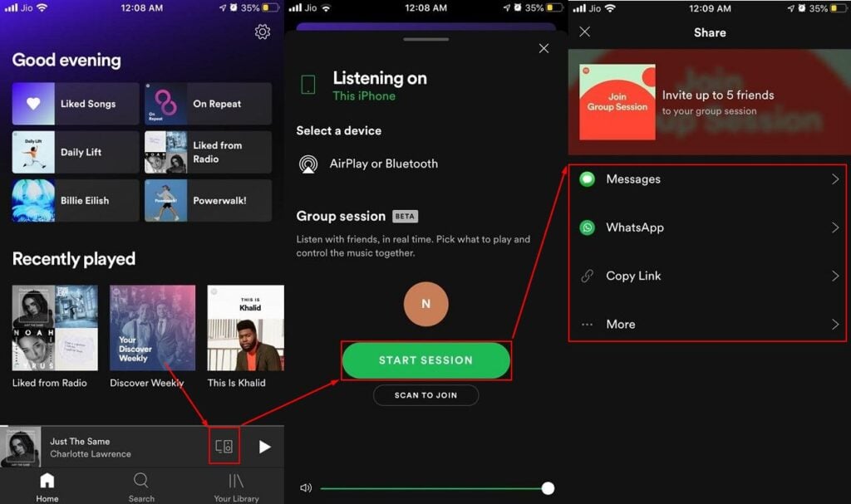Tap the Just The Same song title

80,441
